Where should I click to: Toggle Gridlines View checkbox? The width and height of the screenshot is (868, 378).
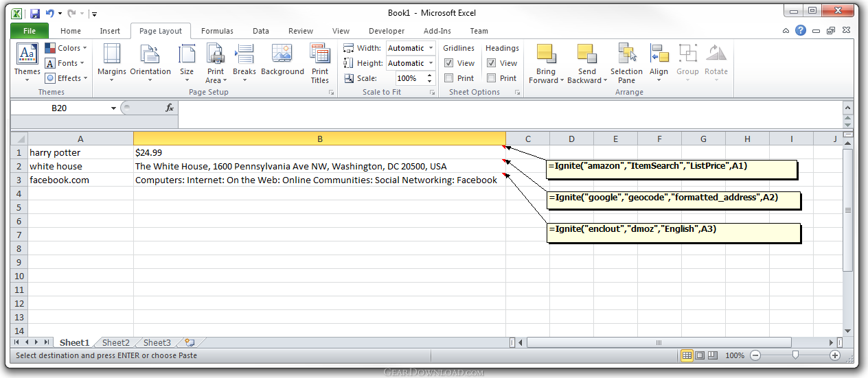[449, 63]
